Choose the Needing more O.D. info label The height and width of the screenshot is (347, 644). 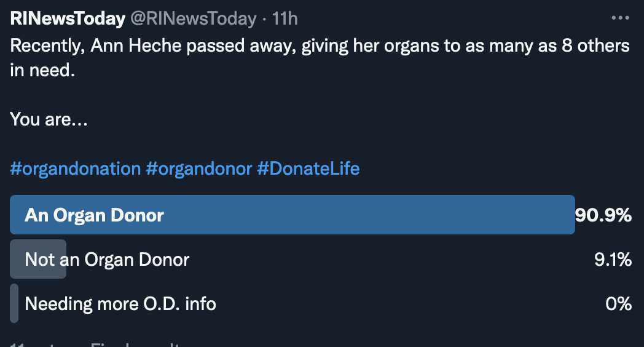[x=120, y=303]
